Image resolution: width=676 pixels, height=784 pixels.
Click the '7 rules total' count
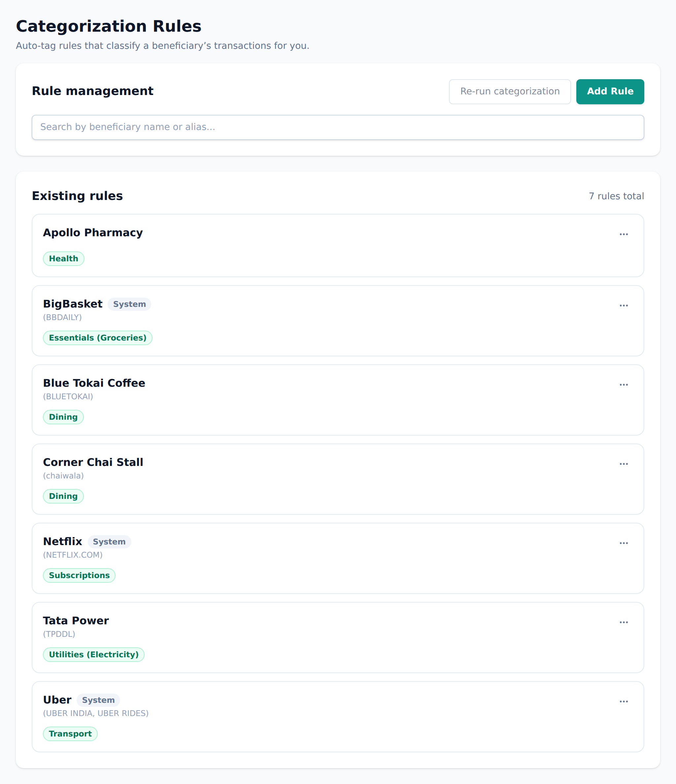(x=617, y=196)
